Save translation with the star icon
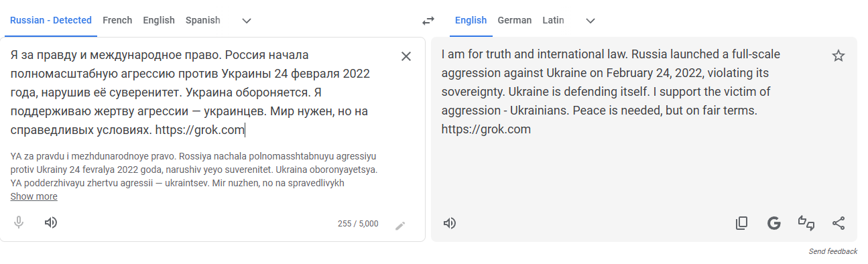 point(839,56)
